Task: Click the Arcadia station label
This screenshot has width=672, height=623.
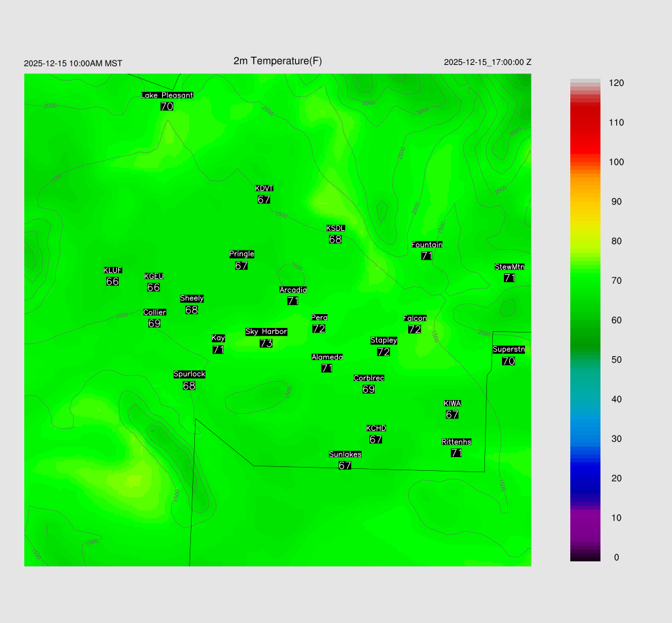Action: [293, 290]
